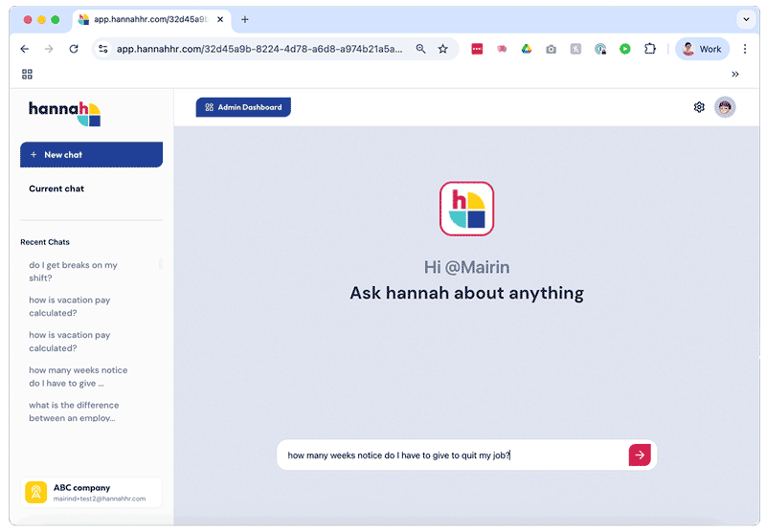This screenshot has width=766, height=532.
Task: Click the mairind+test2@hannahhr.com email text
Action: (100, 499)
